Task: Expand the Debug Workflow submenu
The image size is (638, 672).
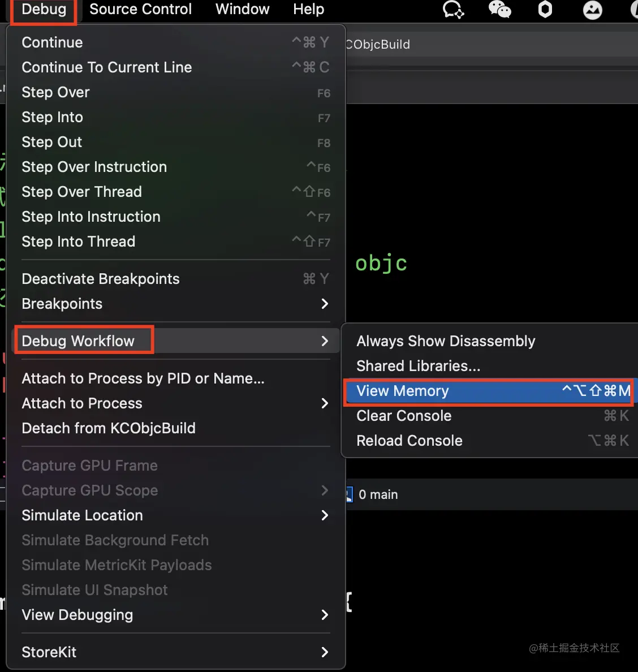Action: pos(176,341)
